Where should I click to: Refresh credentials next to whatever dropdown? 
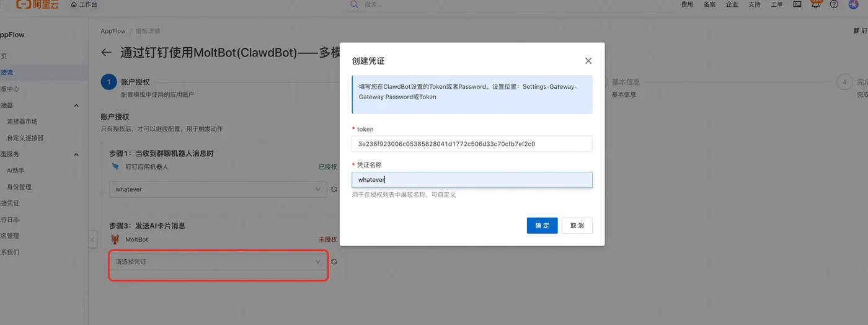(334, 189)
